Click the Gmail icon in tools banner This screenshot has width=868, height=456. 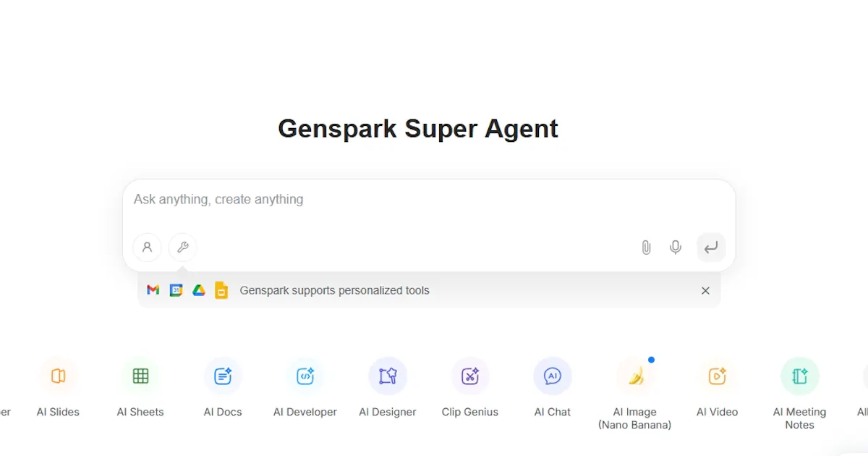(153, 290)
